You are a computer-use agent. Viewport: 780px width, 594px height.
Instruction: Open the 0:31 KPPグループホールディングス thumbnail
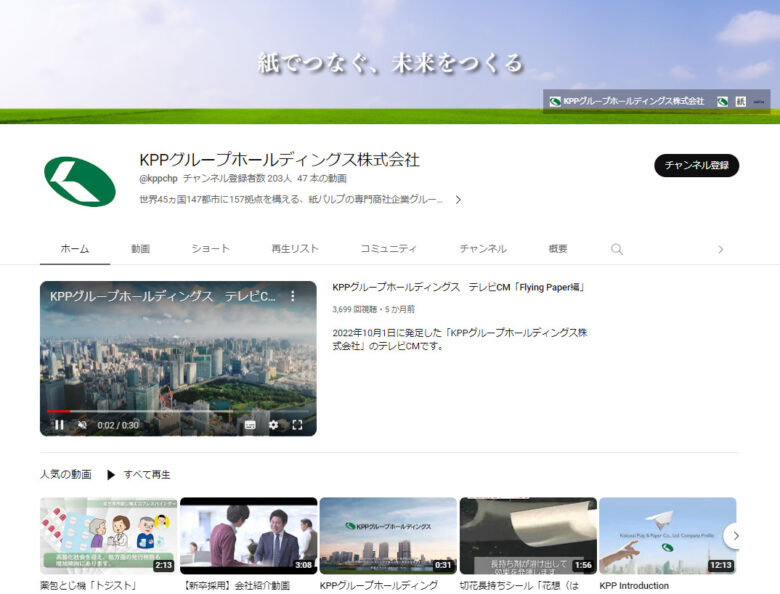(x=388, y=536)
